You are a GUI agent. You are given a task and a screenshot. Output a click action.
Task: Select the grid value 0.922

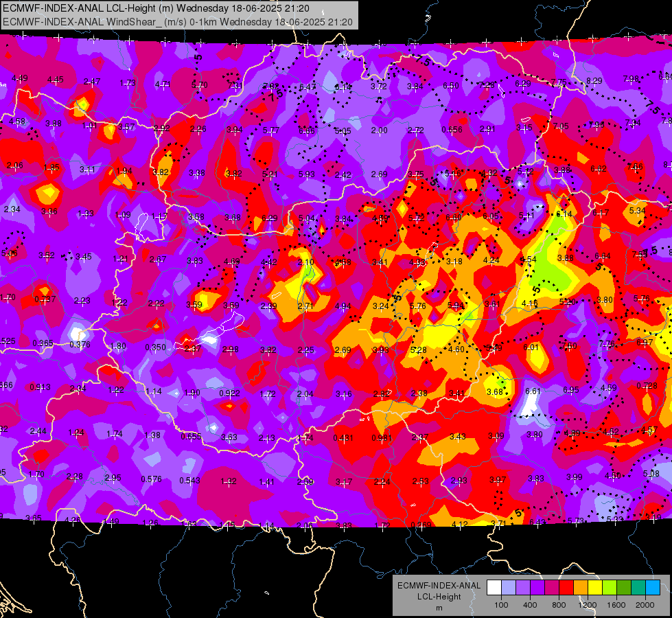tap(229, 393)
